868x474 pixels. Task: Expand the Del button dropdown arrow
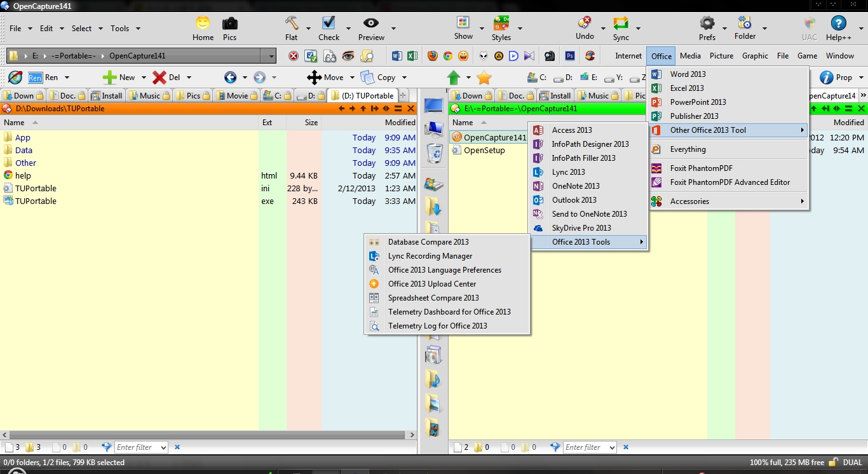[189, 78]
